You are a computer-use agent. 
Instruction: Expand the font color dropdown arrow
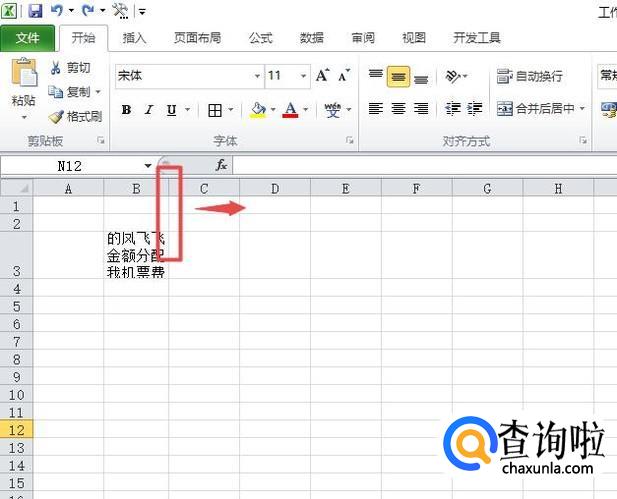click(x=305, y=110)
